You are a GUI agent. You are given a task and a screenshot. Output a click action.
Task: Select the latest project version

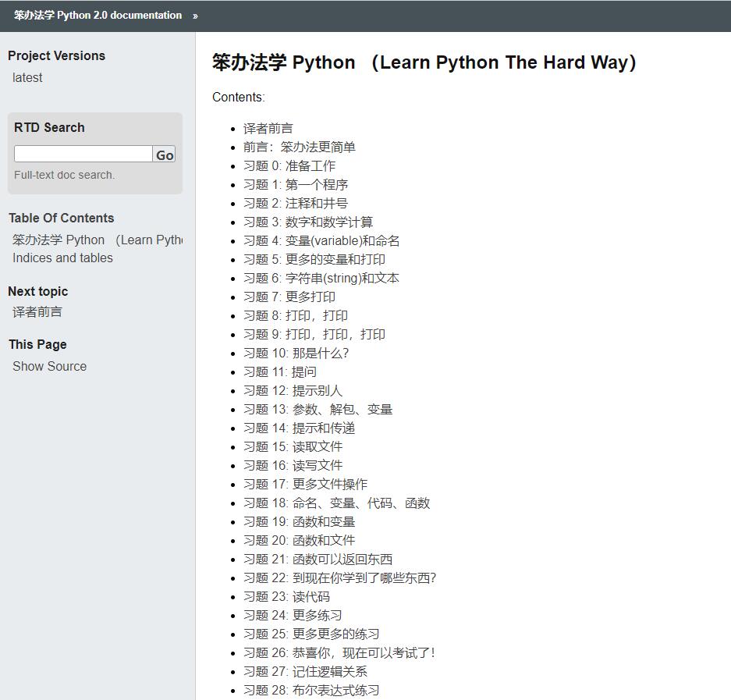click(27, 77)
